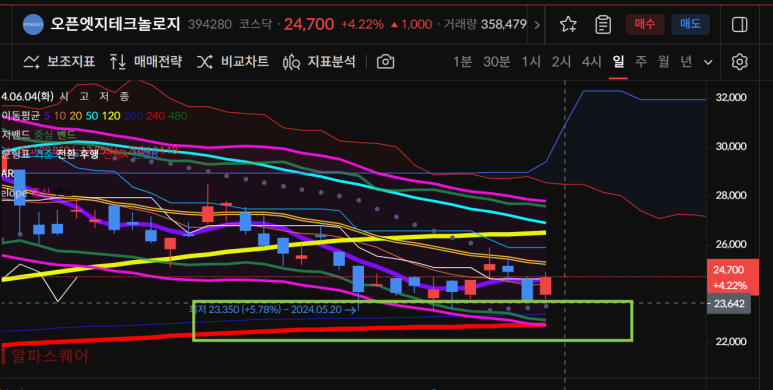Click the 26,000 price axis label
Screen dimensions: 773x390
731,245
